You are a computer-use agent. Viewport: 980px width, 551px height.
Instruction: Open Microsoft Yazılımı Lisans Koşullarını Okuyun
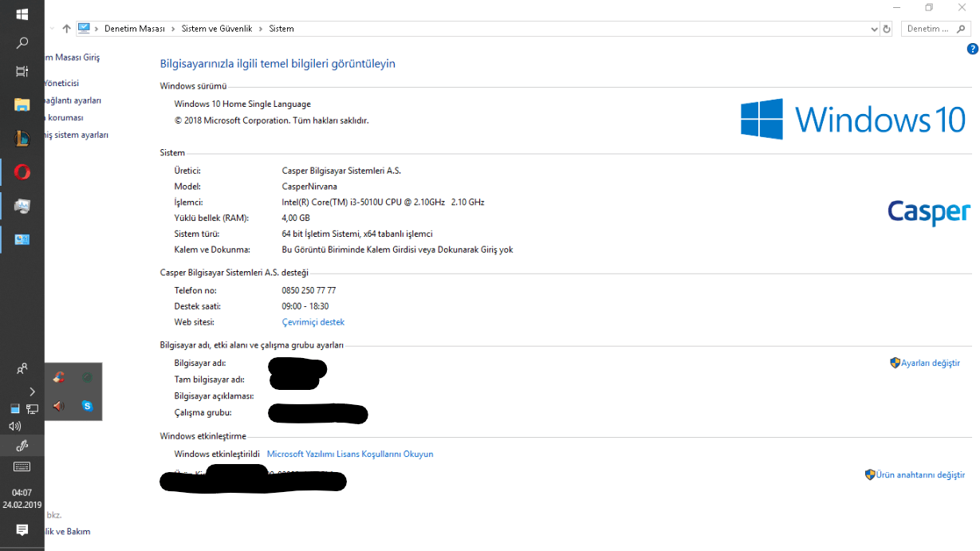pos(350,454)
